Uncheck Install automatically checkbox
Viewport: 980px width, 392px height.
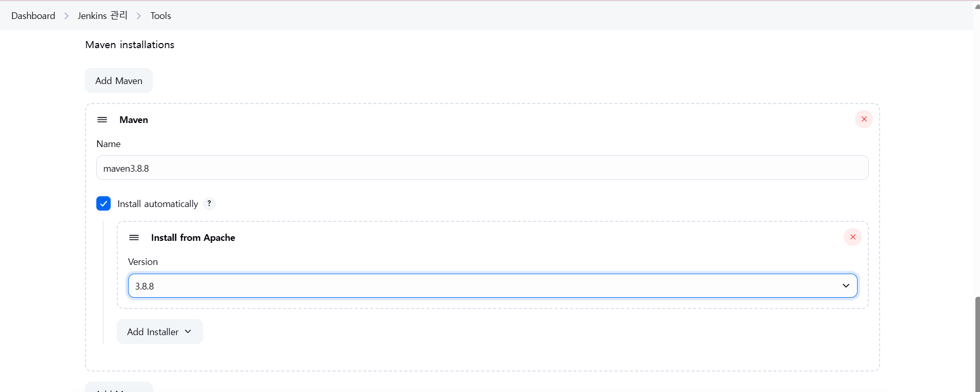[103, 203]
